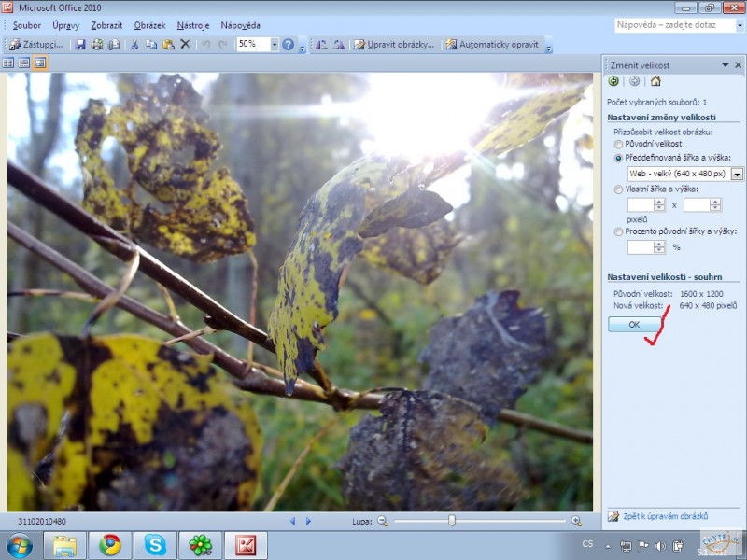Screen dimensions: 747x560
Task: Open the Nápověda menu
Action: pos(240,26)
